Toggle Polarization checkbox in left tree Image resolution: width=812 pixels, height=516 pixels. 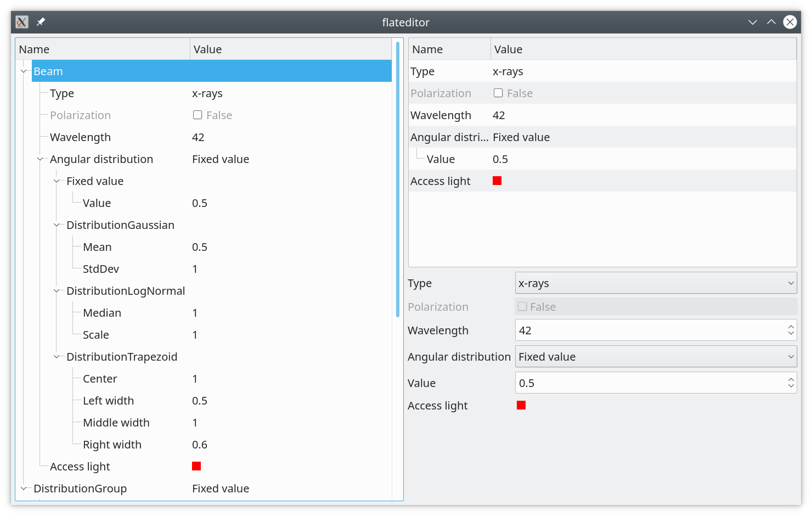pyautogui.click(x=198, y=115)
